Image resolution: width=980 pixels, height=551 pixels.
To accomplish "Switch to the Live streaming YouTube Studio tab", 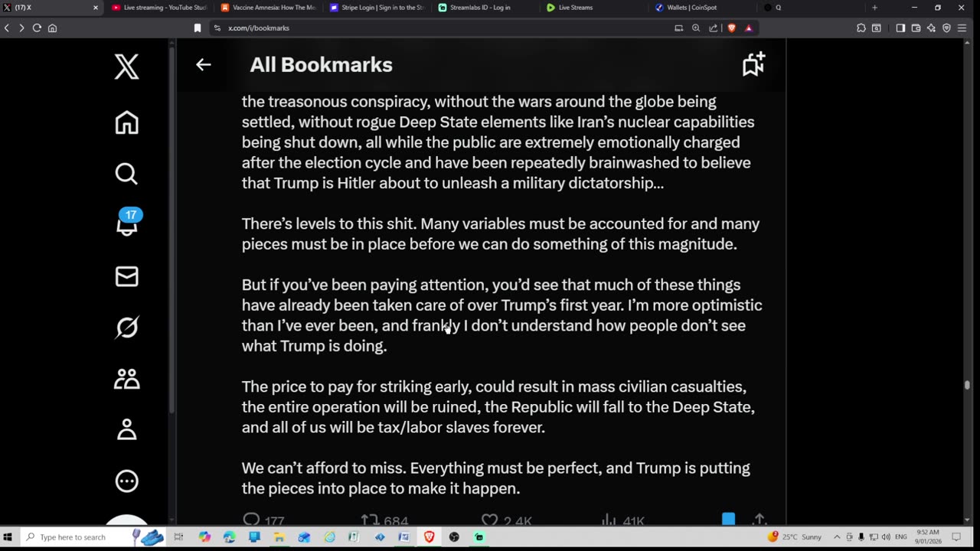I will click(x=159, y=8).
